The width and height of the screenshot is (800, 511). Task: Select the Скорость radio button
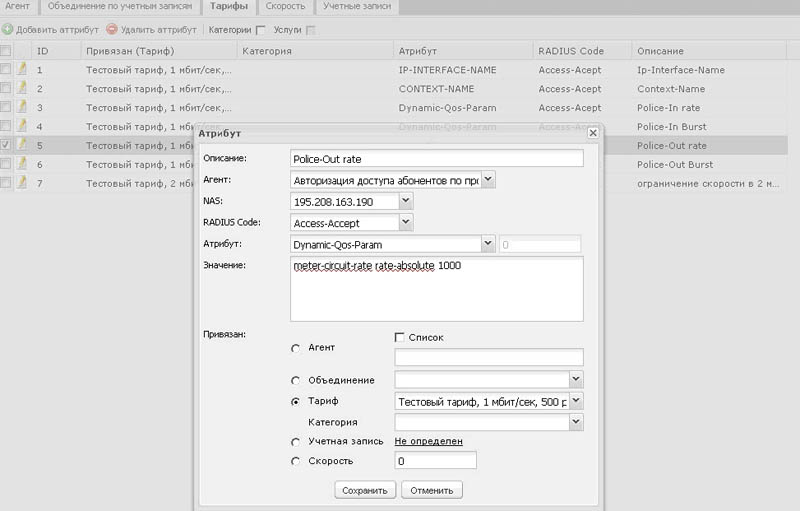(x=295, y=461)
